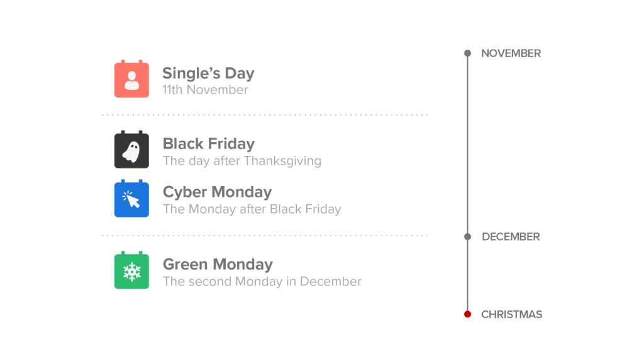This screenshot has height=362, width=644.
Task: Click the NOVEMBER timeline label
Action: pos(511,53)
